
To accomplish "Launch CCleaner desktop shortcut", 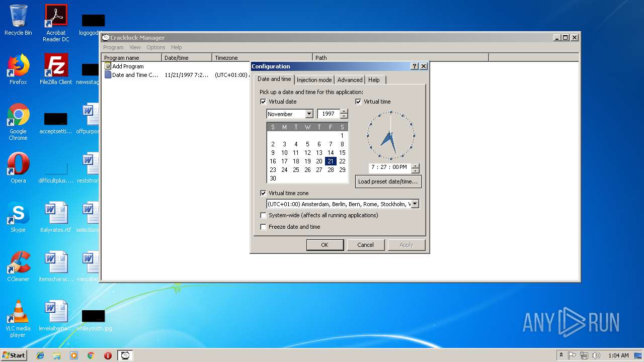I will (18, 266).
